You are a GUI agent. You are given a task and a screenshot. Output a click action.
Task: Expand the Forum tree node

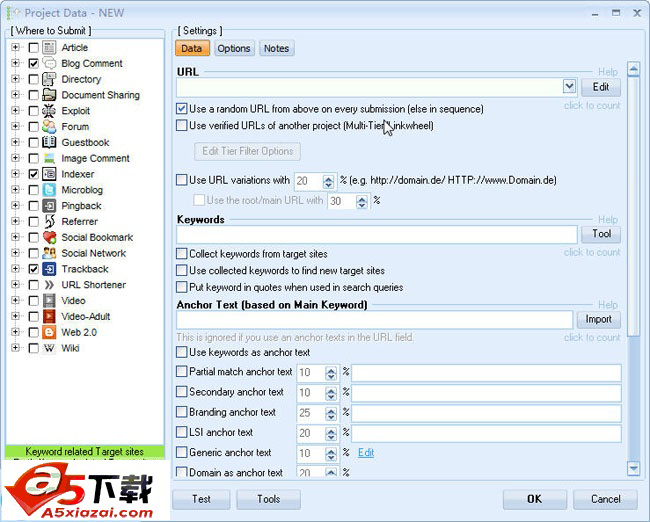15,126
